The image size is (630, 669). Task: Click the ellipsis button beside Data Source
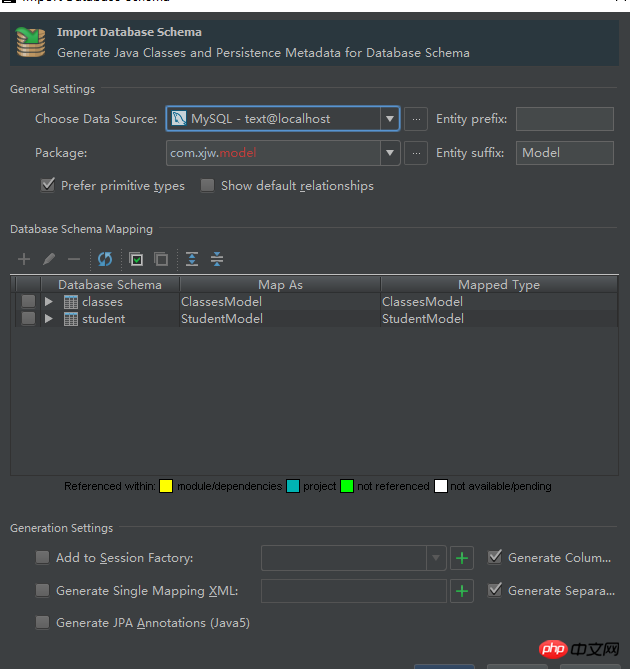click(417, 119)
